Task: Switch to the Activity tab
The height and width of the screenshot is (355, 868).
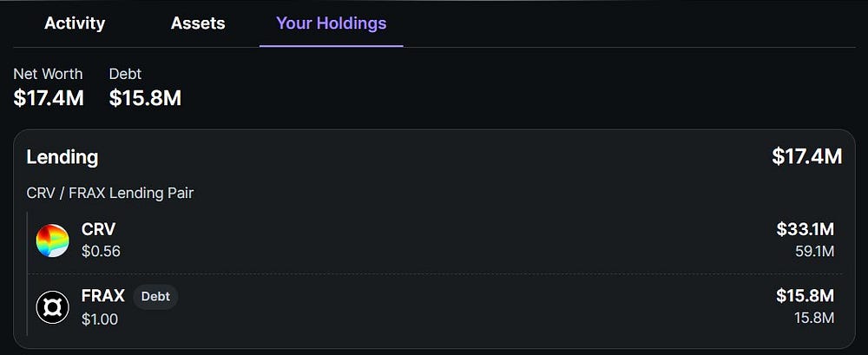Action: (75, 23)
